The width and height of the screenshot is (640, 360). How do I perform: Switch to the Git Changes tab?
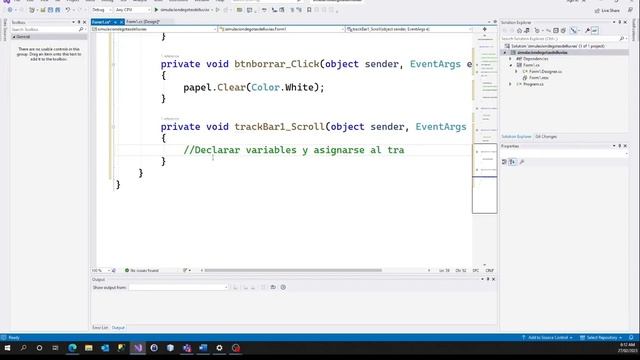pyautogui.click(x=546, y=137)
